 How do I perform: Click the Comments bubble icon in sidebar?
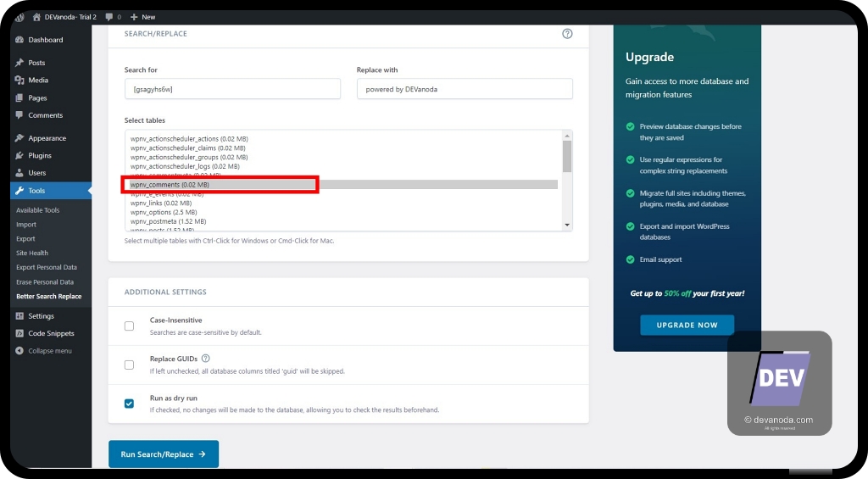coord(19,115)
